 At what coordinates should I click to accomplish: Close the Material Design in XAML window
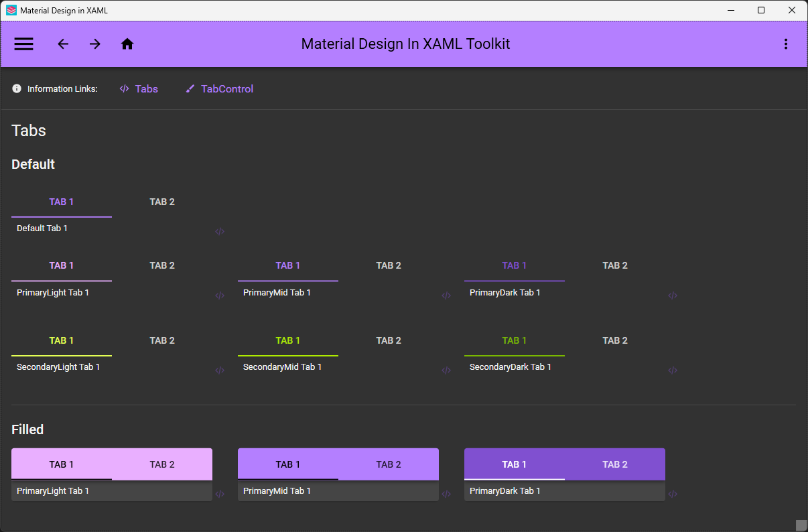[x=792, y=10]
